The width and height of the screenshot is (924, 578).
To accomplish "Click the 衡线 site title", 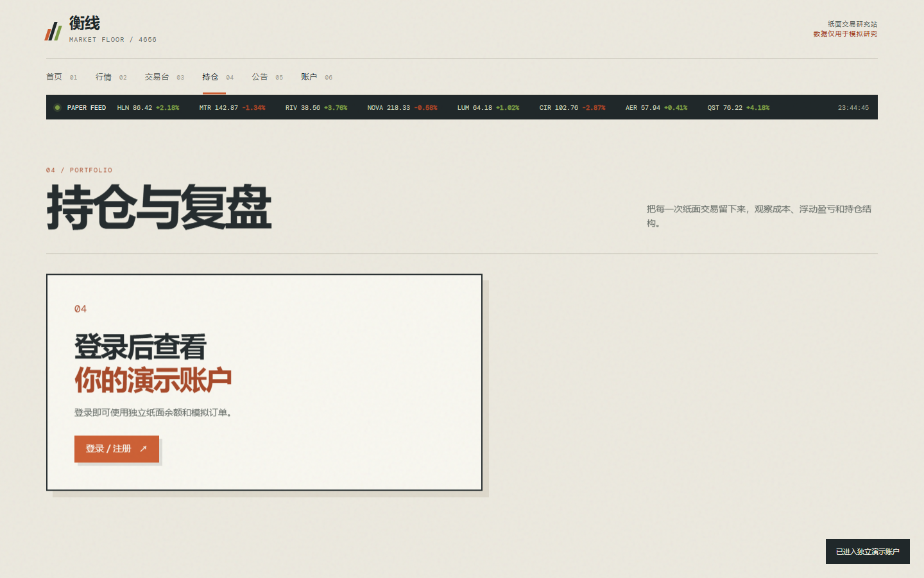I will click(85, 23).
